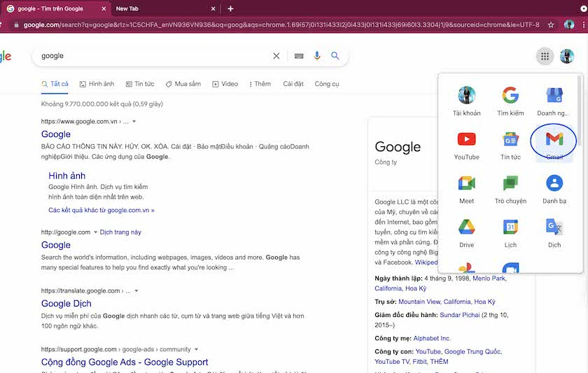The width and height of the screenshot is (588, 373).
Task: Open Trò chuyện chat app
Action: point(510,190)
